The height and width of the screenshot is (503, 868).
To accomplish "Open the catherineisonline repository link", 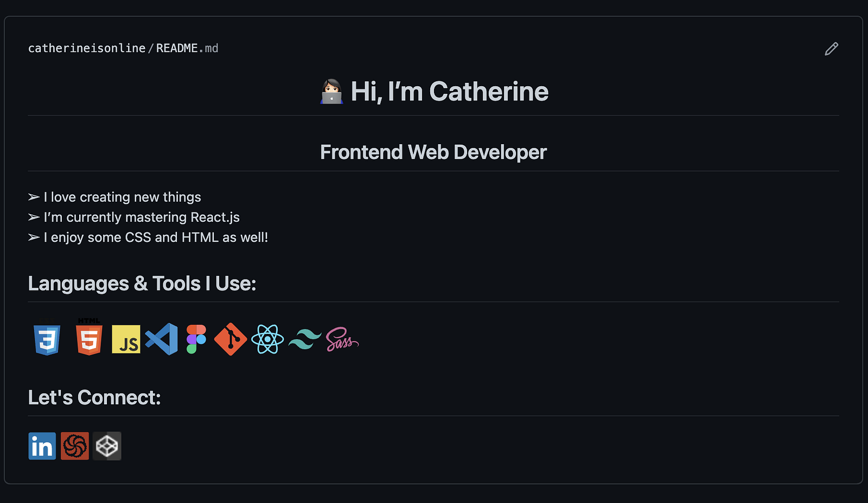I will pos(87,48).
